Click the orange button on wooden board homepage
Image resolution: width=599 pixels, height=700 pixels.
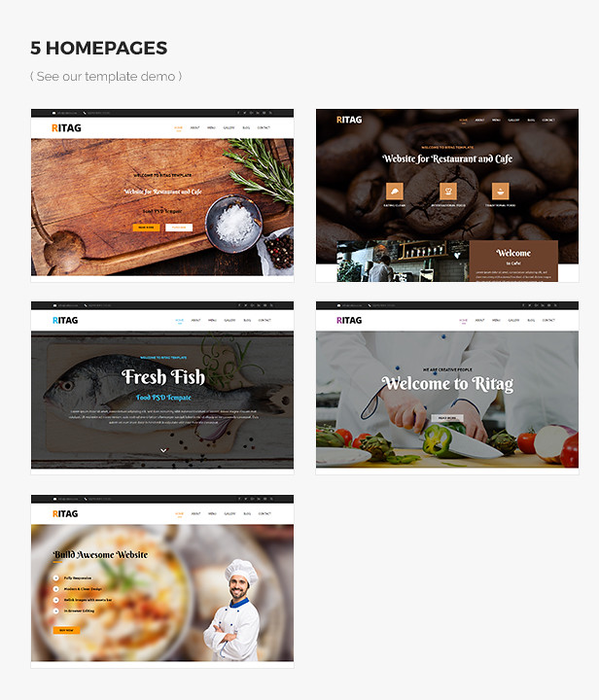(x=146, y=227)
